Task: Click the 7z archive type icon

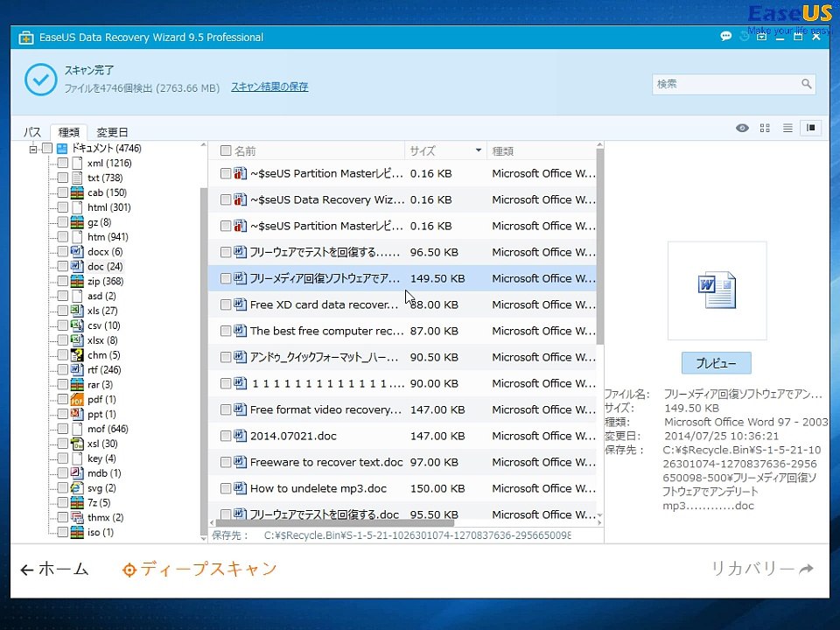Action: click(77, 502)
